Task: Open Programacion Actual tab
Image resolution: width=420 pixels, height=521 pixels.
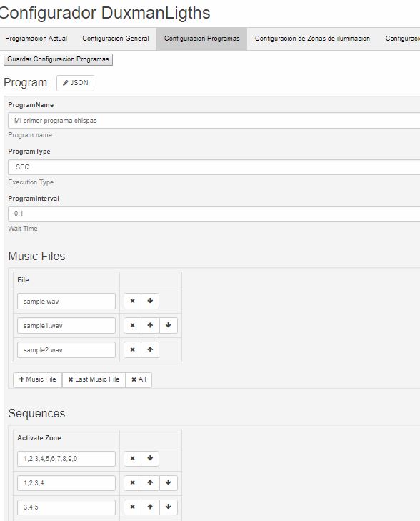Action: (36, 39)
